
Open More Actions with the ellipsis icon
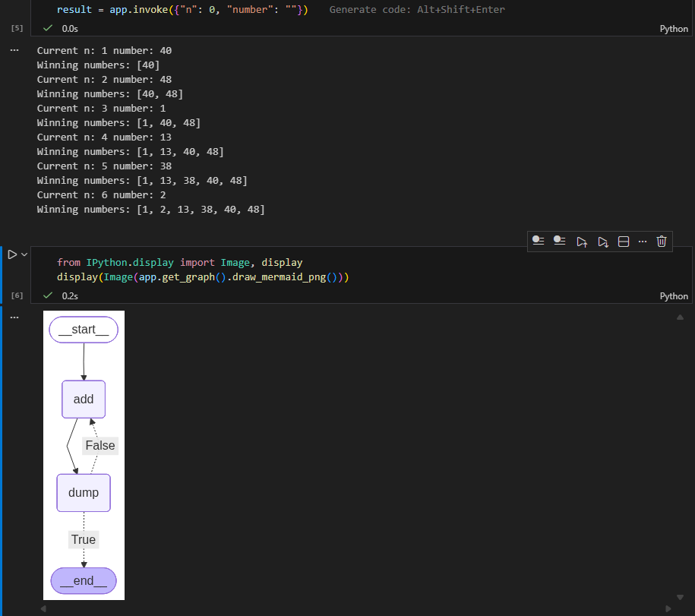(x=643, y=241)
